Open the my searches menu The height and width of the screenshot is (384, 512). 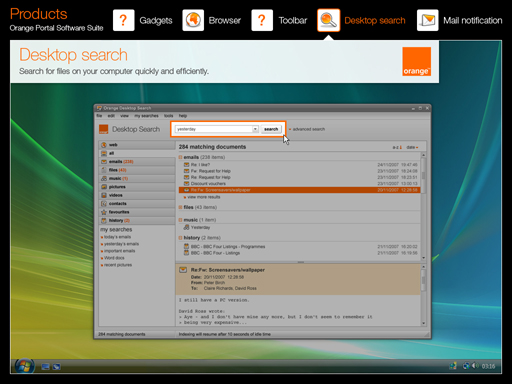146,116
